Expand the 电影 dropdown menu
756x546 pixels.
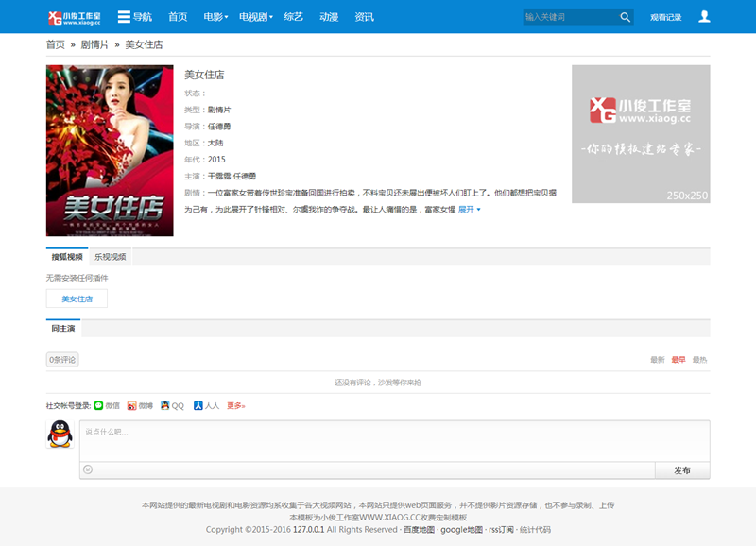215,17
